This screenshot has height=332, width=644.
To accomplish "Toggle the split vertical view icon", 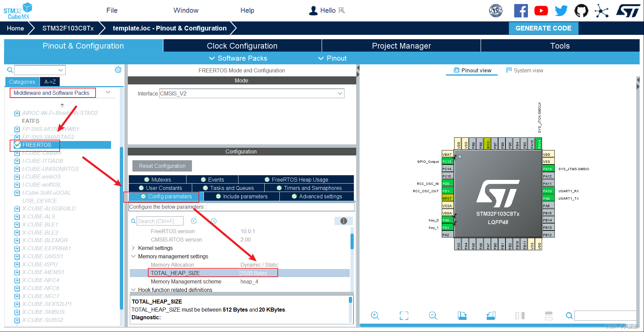I will (520, 316).
